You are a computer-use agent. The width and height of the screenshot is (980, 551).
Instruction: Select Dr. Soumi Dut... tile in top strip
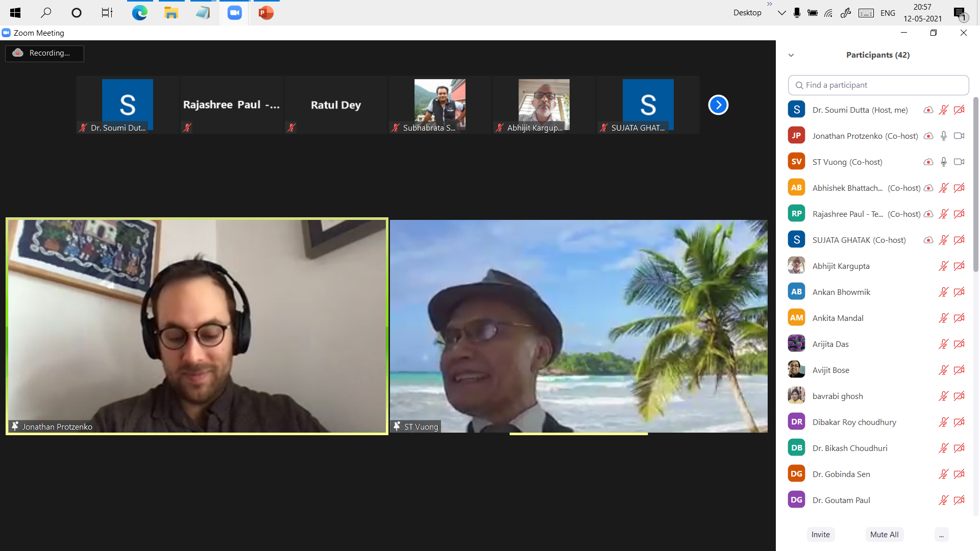tap(127, 105)
